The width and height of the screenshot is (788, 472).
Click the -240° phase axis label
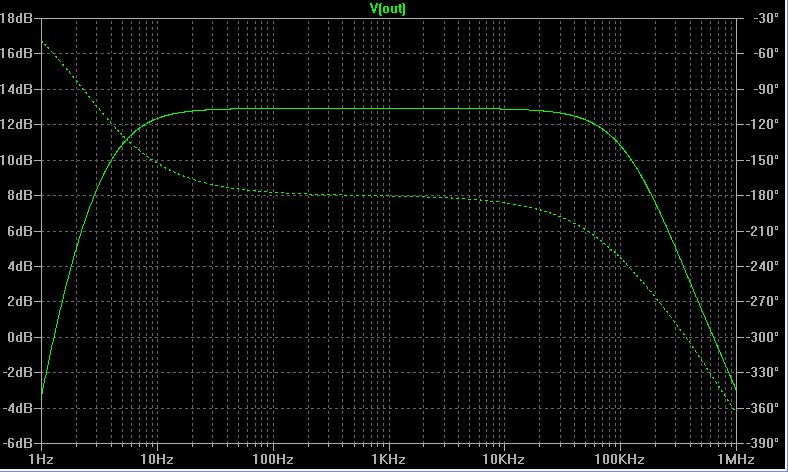[x=763, y=266]
